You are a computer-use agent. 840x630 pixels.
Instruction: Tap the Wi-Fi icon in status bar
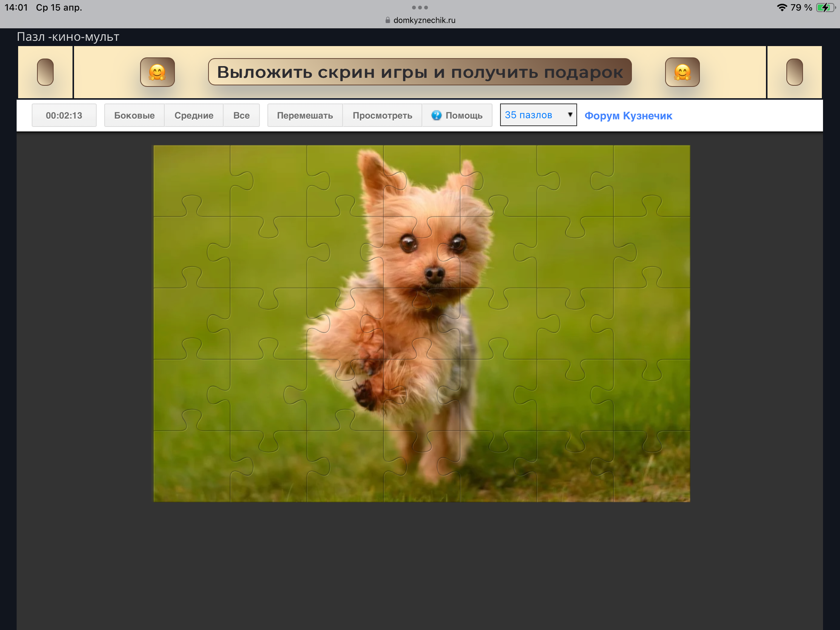point(781,8)
